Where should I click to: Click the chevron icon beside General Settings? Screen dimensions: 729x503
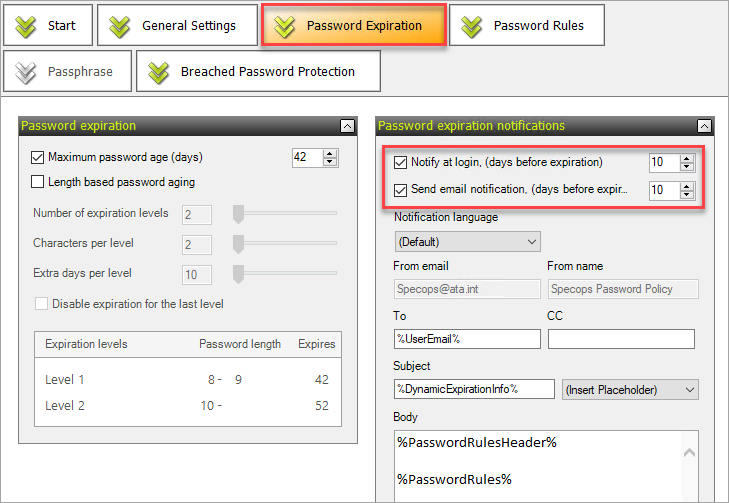coord(119,26)
